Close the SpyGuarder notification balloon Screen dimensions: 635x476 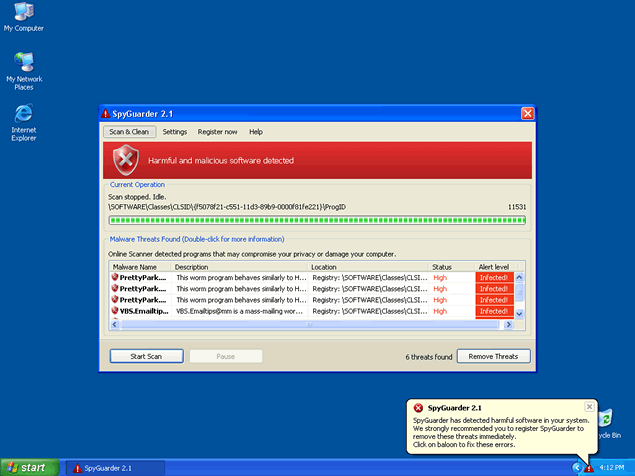tap(589, 407)
